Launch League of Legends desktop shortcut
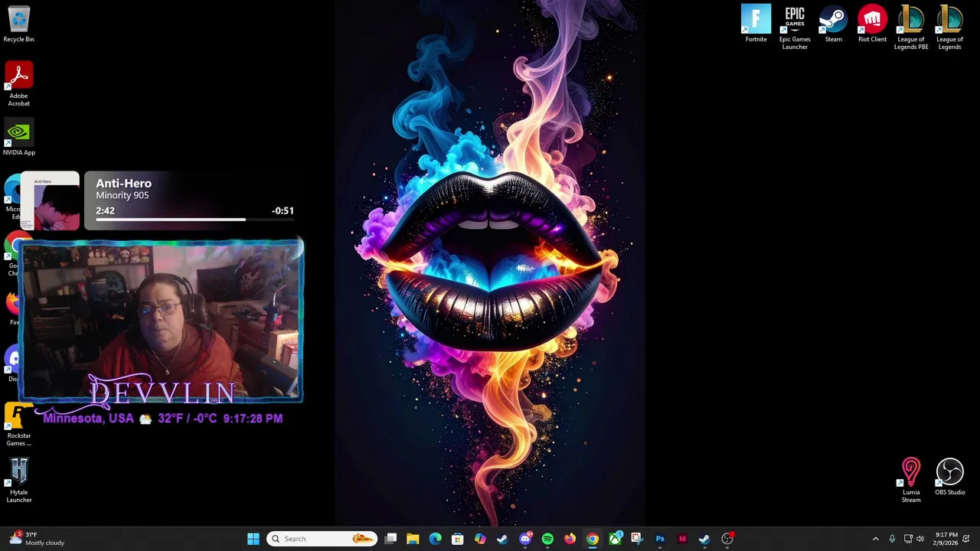The height and width of the screenshot is (551, 980). coord(949,28)
